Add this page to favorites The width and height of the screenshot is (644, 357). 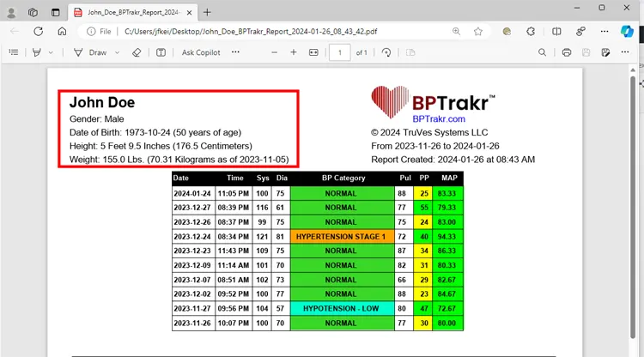[478, 31]
